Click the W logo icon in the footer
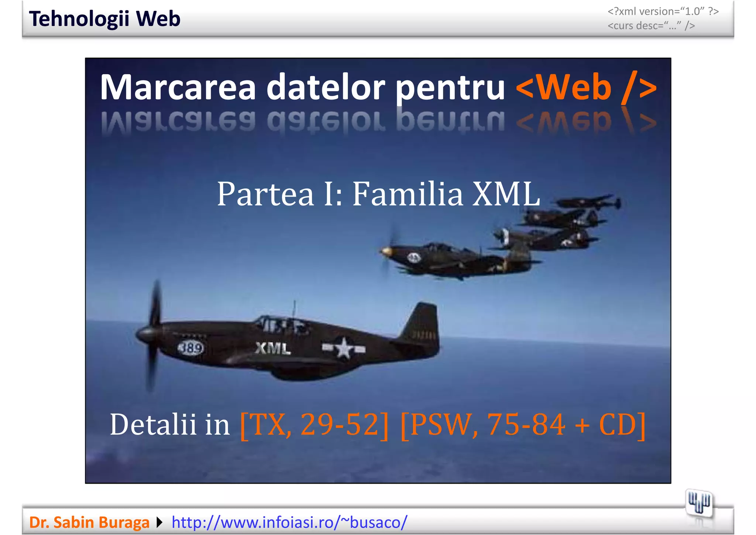The image size is (756, 535). tap(699, 503)
